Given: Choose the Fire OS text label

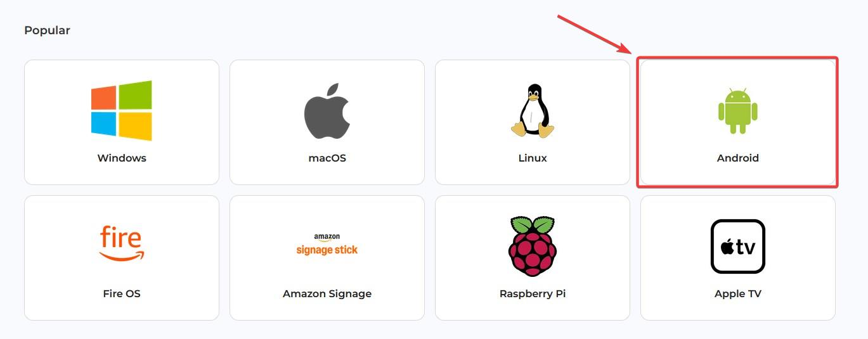Looking at the screenshot, I should click(122, 294).
